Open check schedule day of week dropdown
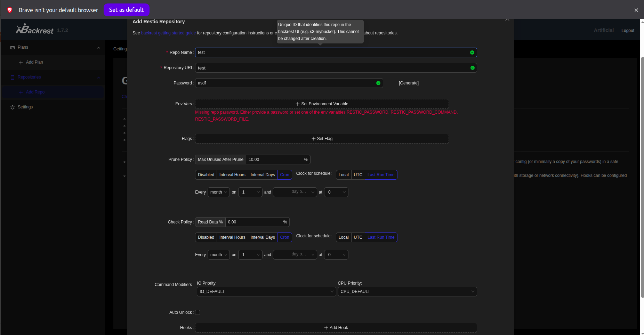The width and height of the screenshot is (644, 335). tap(295, 255)
